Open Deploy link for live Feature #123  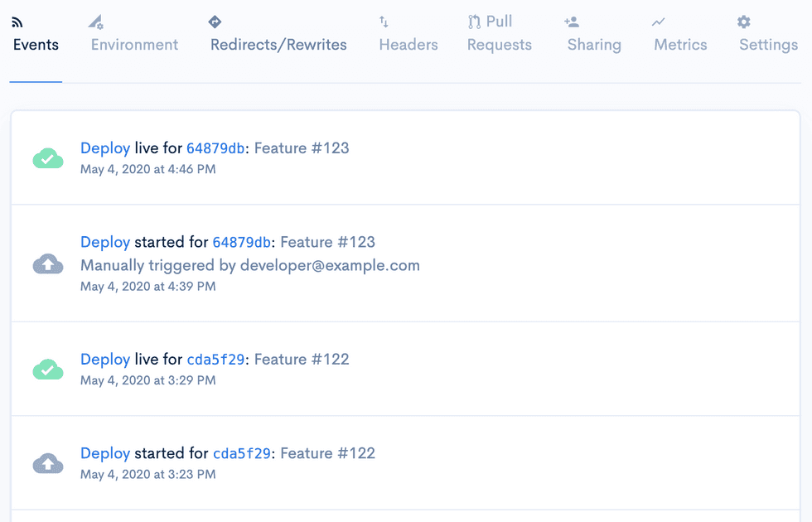[x=104, y=148]
